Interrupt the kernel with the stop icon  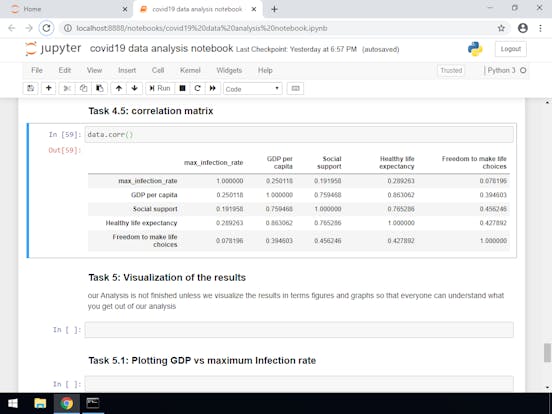(x=182, y=88)
